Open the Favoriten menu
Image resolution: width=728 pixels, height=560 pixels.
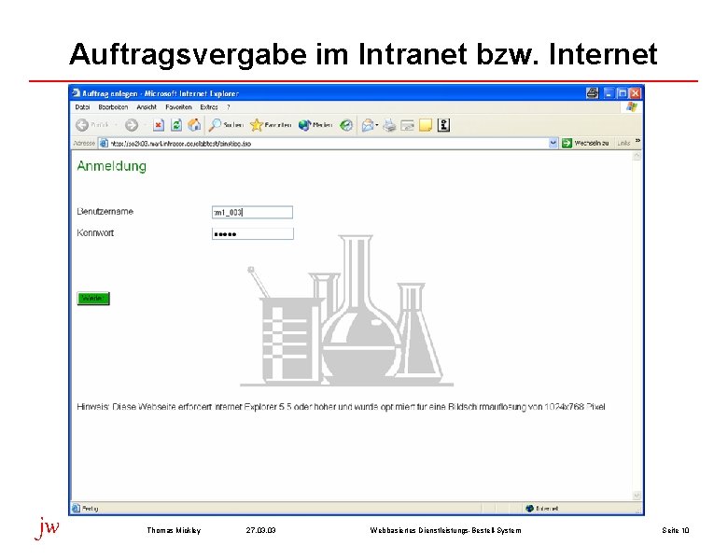pyautogui.click(x=178, y=107)
